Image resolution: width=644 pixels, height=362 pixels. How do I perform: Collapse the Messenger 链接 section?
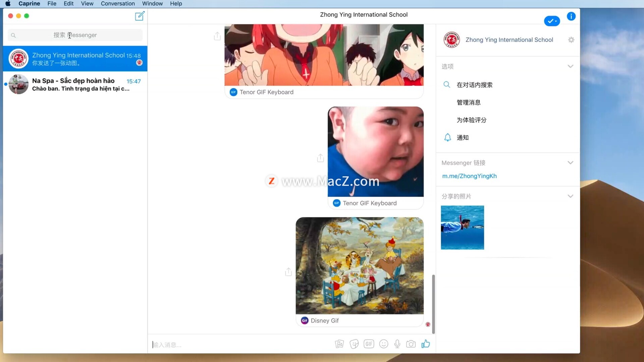tap(570, 163)
